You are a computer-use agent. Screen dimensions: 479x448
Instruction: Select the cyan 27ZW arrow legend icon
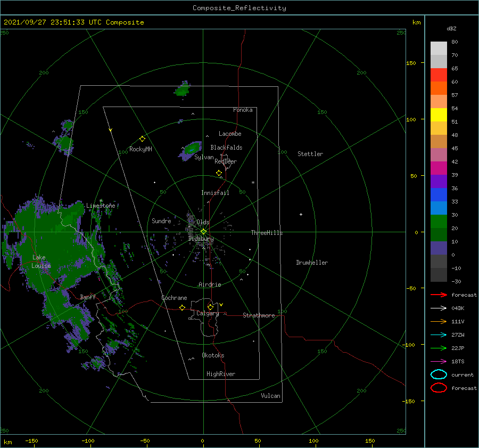[x=439, y=335]
